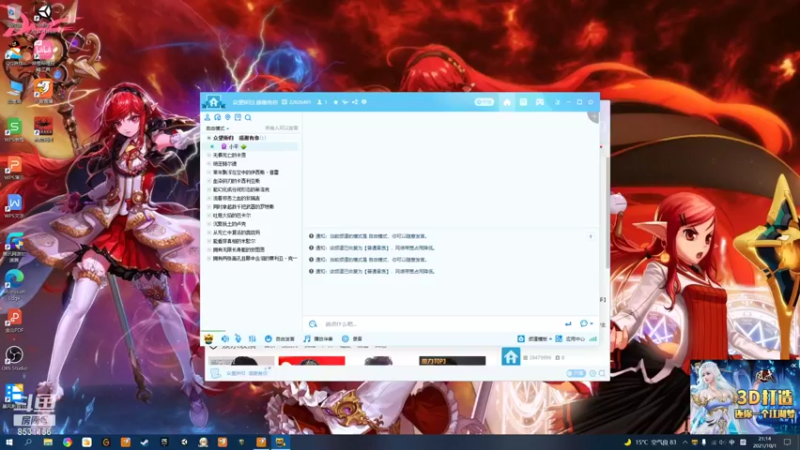Open the emoji picker beside chat input
Image resolution: width=800 pixels, height=450 pixels.
[313, 324]
